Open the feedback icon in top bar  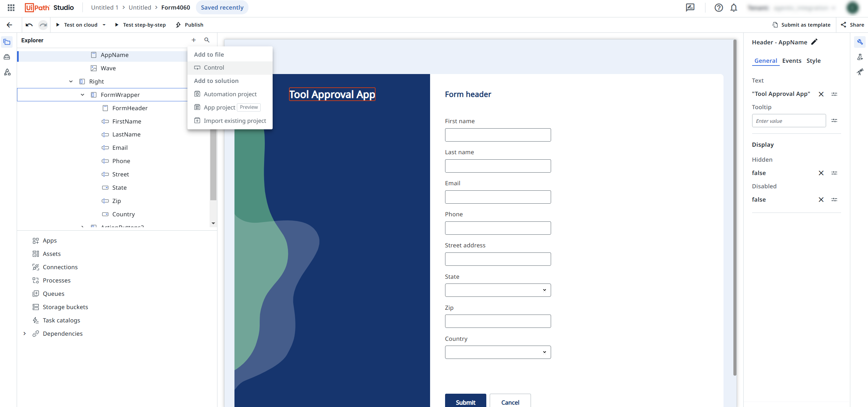tap(690, 8)
